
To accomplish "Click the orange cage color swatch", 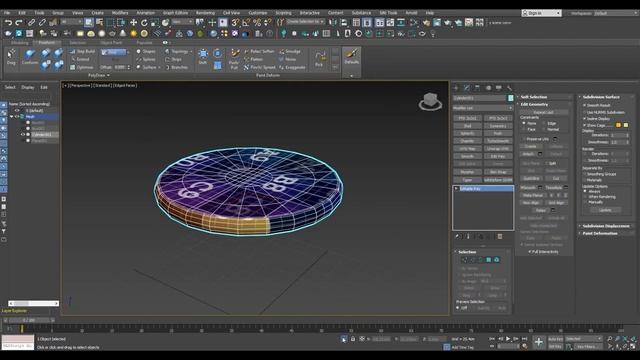I will tap(618, 125).
